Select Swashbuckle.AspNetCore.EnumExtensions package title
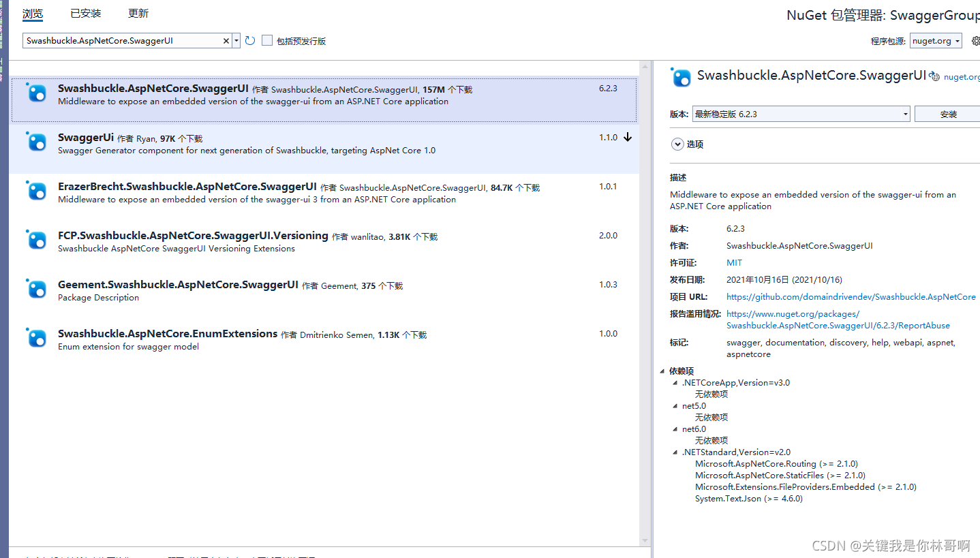The height and width of the screenshot is (558, 980). point(168,334)
